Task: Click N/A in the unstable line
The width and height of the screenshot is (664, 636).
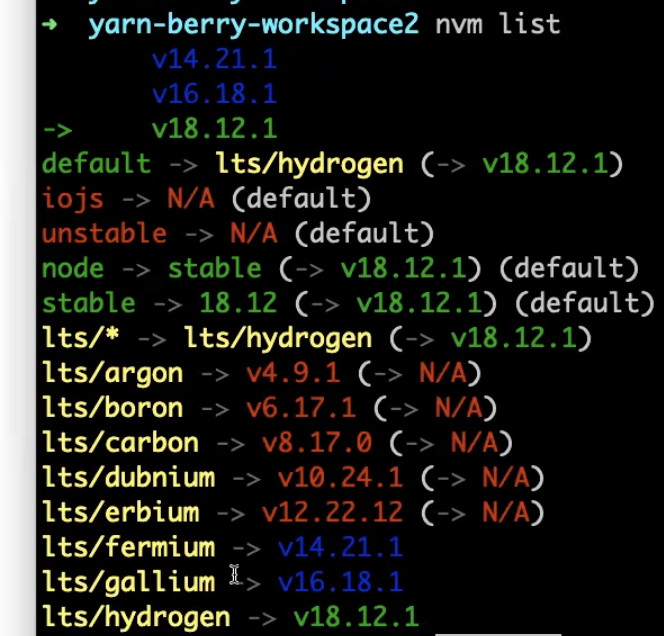Action: coord(254,233)
